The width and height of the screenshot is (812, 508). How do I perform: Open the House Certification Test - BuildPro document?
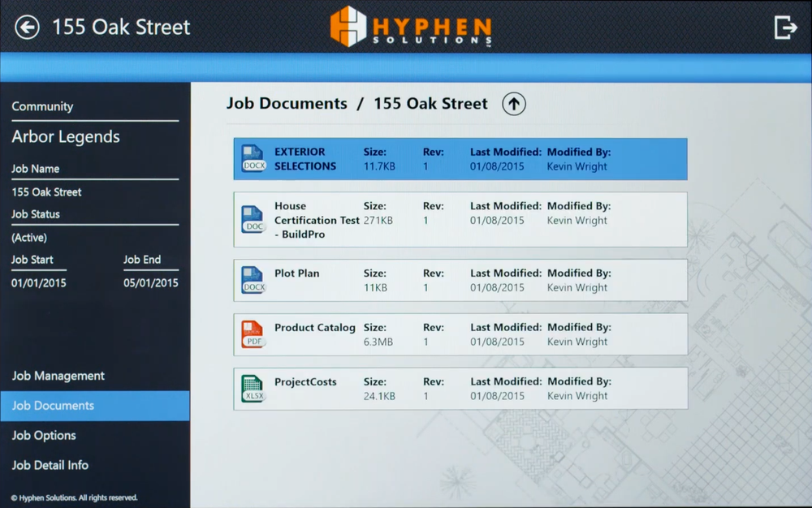pyautogui.click(x=460, y=219)
